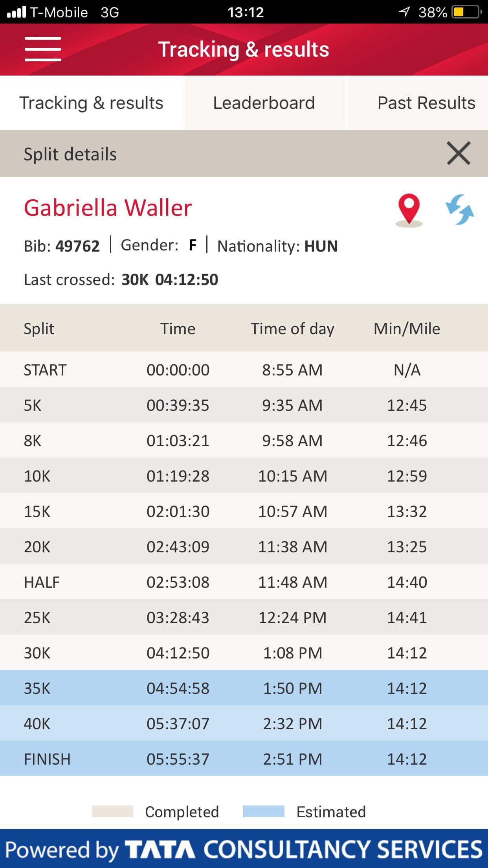Select the Tracking & results tab
488x868 pixels.
(91, 103)
